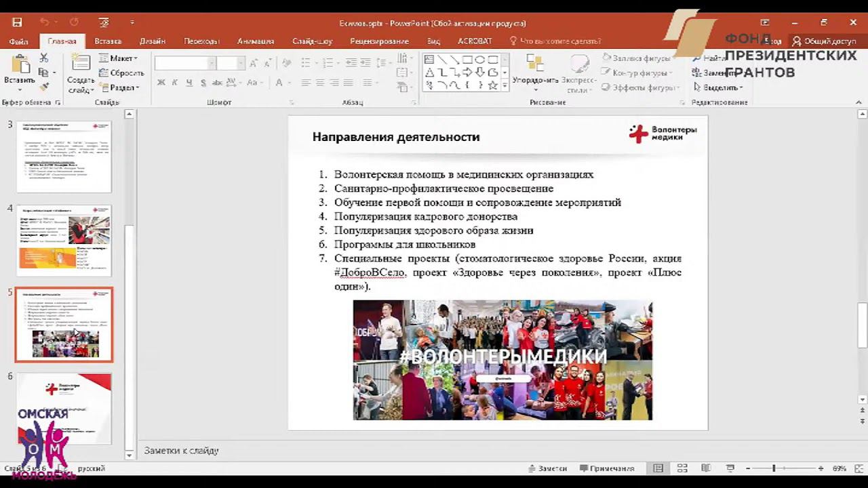Image resolution: width=868 pixels, height=488 pixels.
Task: Click the Copy icon in clipboard group
Action: pyautogui.click(x=44, y=73)
